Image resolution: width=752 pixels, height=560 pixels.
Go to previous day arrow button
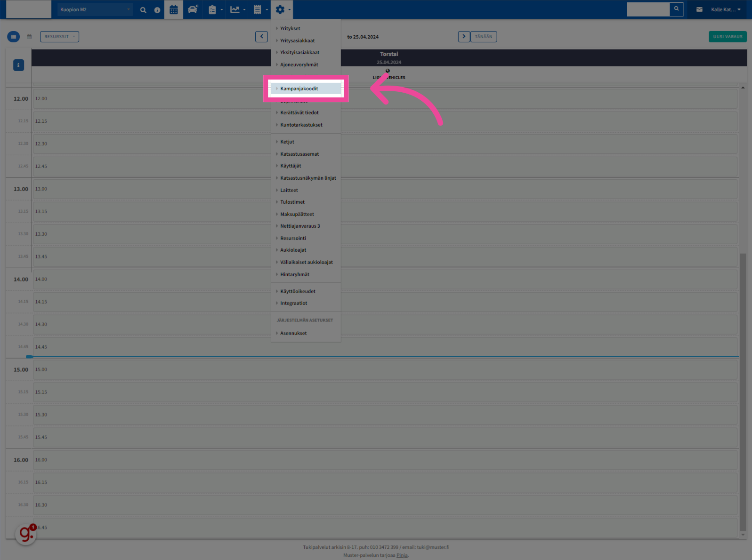coord(261,37)
